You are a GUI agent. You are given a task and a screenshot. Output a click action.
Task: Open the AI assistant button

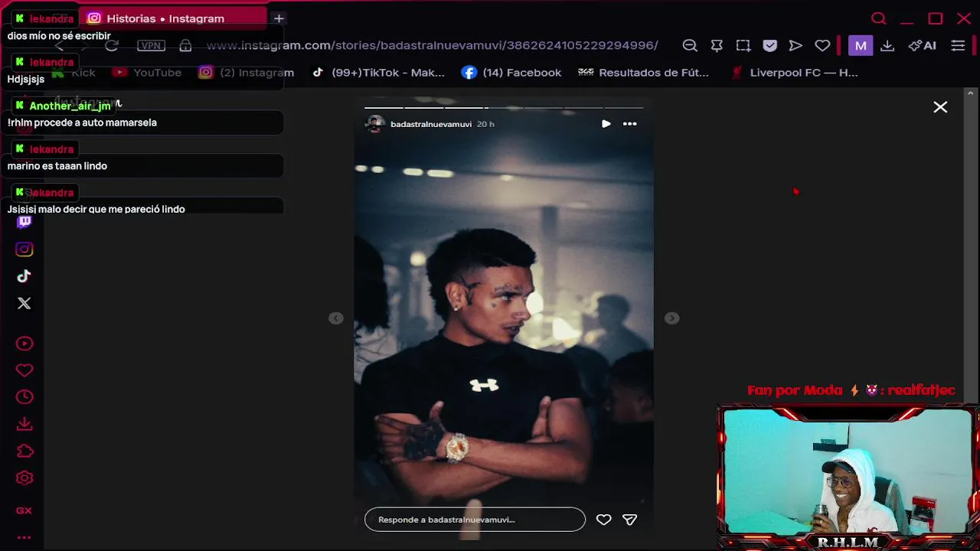(x=922, y=46)
